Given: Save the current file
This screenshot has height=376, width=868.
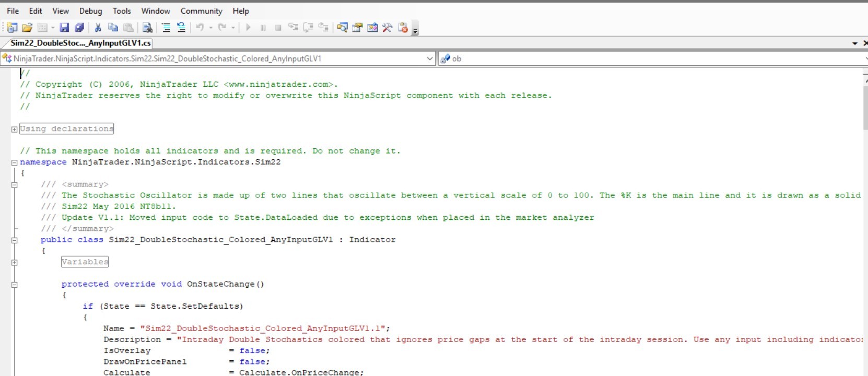Looking at the screenshot, I should point(64,28).
